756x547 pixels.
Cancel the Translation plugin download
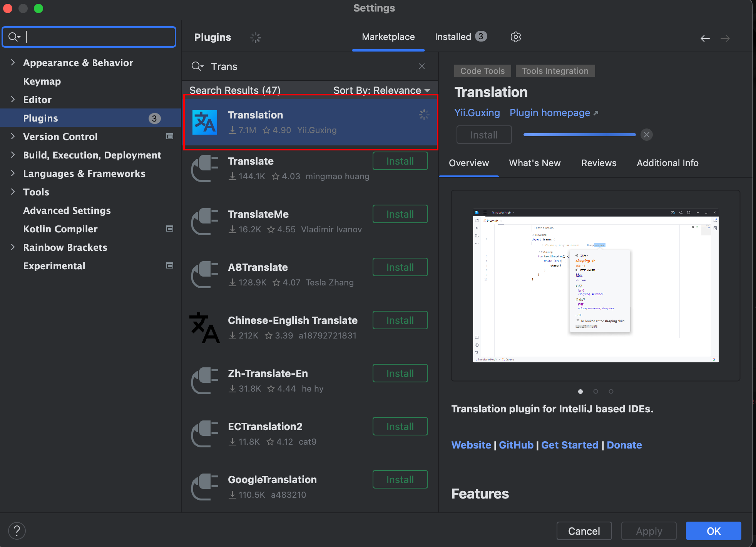[x=647, y=135]
